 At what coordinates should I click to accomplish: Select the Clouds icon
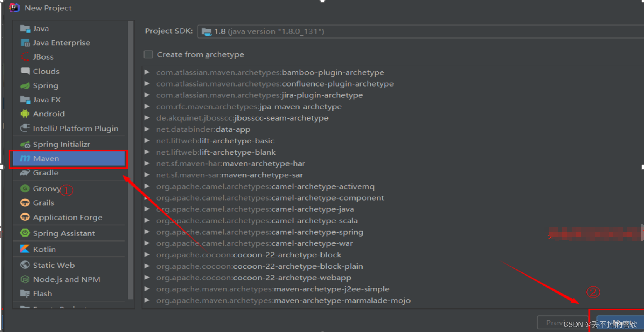coord(25,71)
